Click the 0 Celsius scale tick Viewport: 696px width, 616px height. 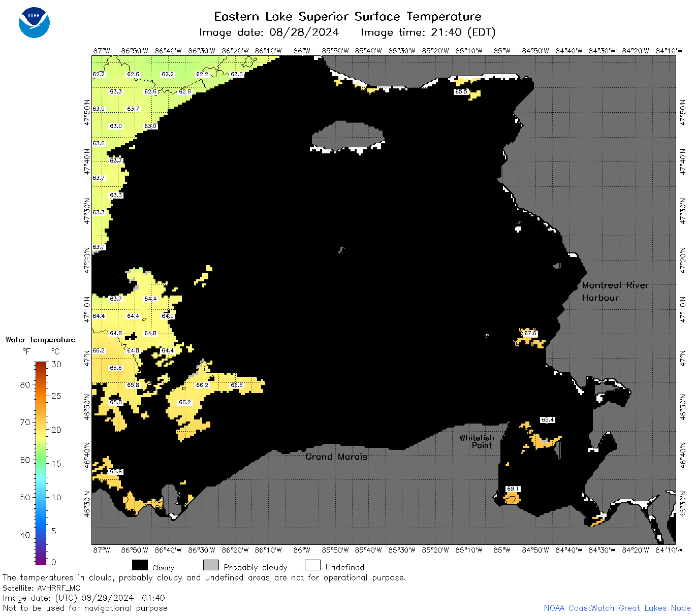[54, 562]
